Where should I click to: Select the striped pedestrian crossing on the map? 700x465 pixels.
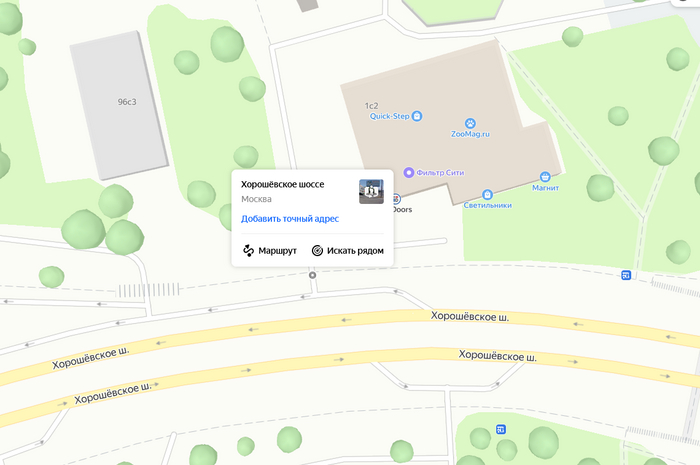(x=148, y=290)
